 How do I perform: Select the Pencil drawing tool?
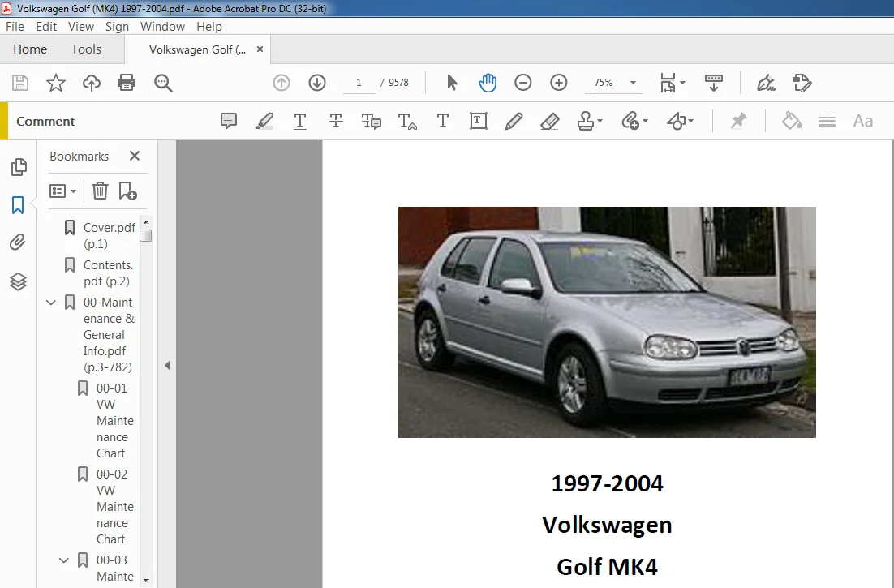[x=514, y=121]
